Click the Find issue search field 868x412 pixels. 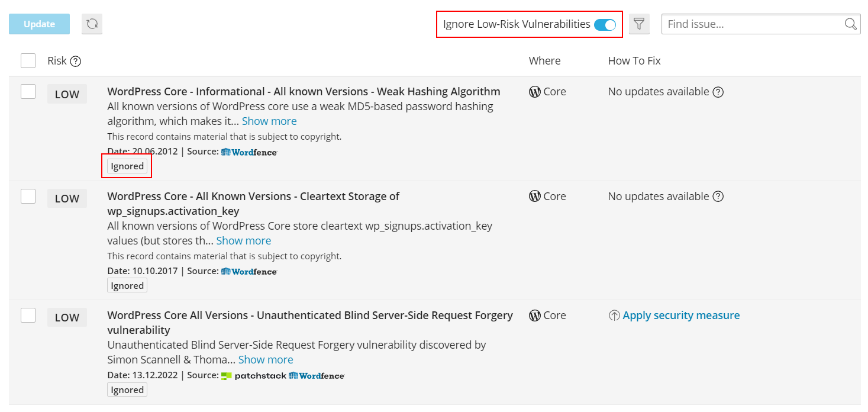click(x=751, y=24)
